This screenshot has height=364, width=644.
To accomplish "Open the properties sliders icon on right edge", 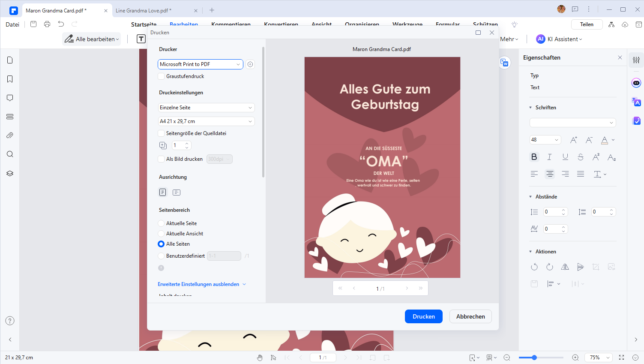I will [636, 60].
